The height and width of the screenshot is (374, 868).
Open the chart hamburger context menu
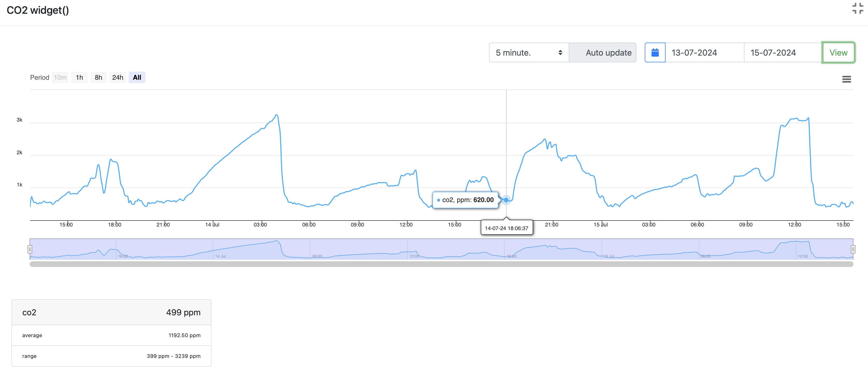click(846, 79)
